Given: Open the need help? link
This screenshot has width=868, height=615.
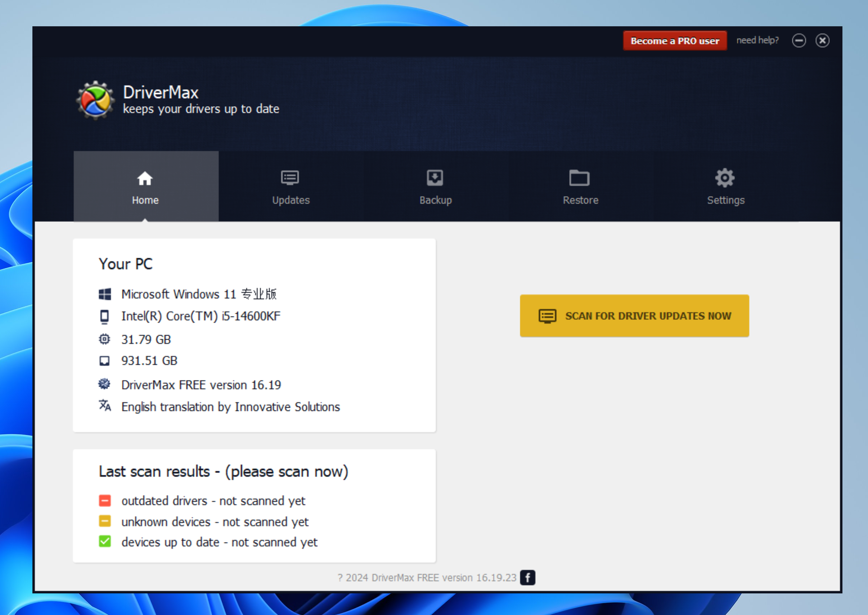Looking at the screenshot, I should [x=757, y=40].
